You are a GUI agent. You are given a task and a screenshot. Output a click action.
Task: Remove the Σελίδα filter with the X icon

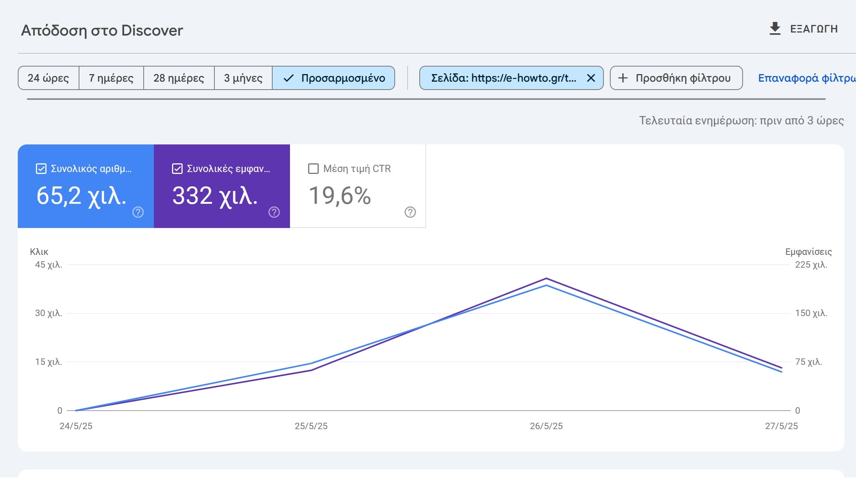pyautogui.click(x=591, y=78)
